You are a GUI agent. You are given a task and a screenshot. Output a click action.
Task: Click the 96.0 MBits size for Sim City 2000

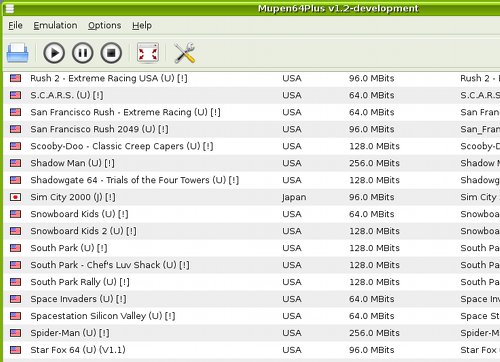[372, 197]
